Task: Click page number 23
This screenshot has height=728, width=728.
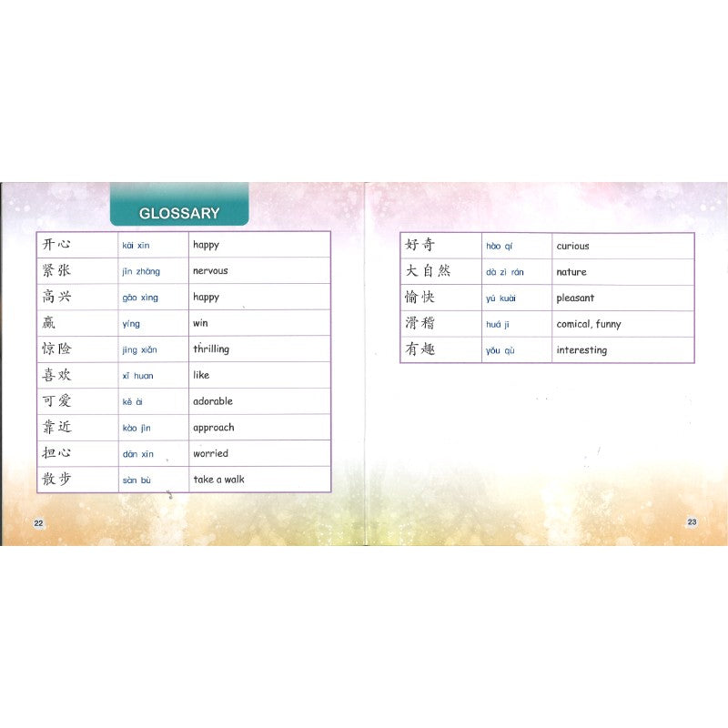Action: (x=692, y=522)
